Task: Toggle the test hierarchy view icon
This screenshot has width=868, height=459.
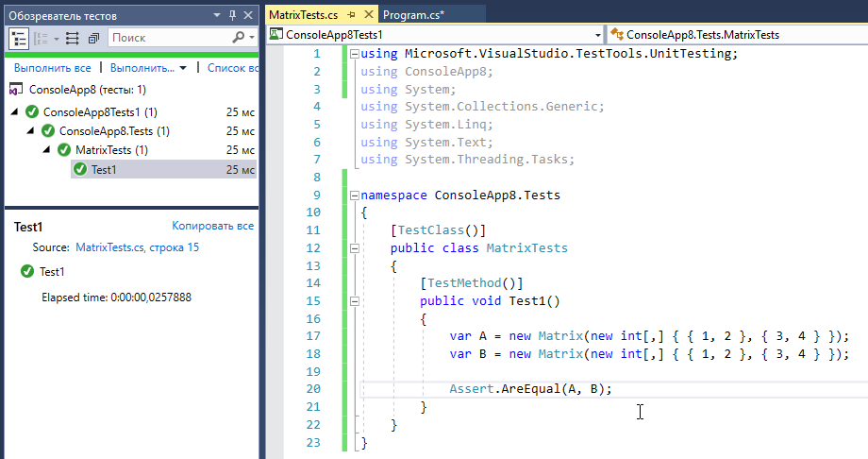Action: click(19, 38)
